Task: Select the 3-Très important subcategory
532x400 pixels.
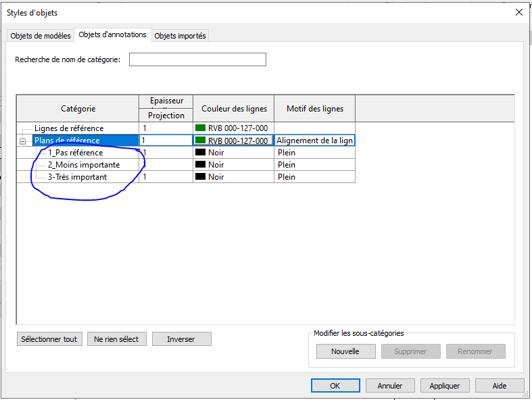Action: (77, 177)
